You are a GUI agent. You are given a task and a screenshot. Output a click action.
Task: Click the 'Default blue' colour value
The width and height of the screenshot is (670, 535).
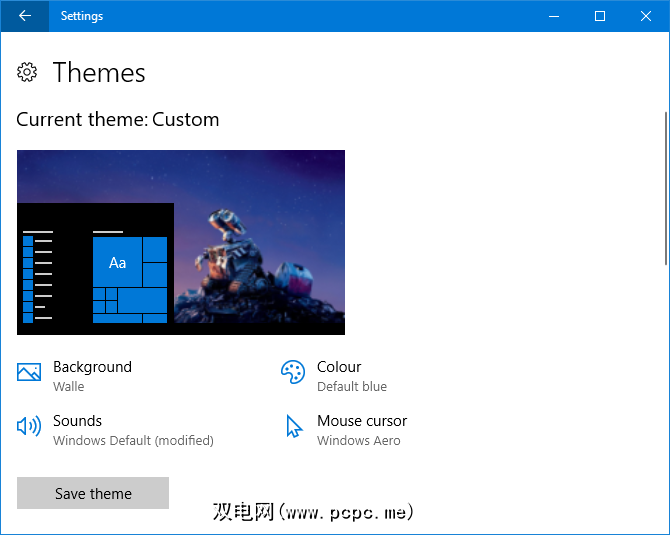[x=352, y=387]
